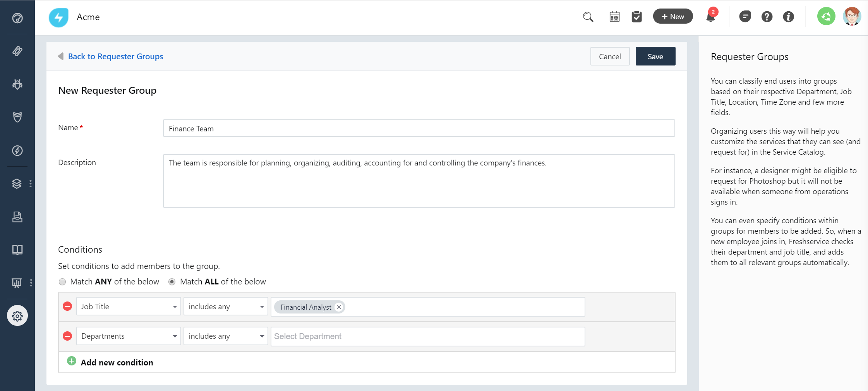Open the Assets inventory layers icon
Image resolution: width=868 pixels, height=391 pixels.
[x=17, y=183]
